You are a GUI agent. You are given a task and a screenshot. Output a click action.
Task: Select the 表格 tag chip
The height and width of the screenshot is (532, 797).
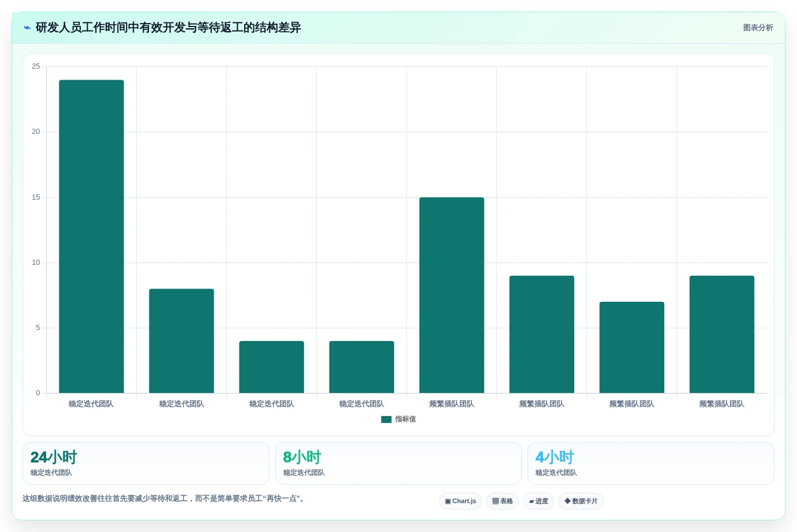pos(503,501)
